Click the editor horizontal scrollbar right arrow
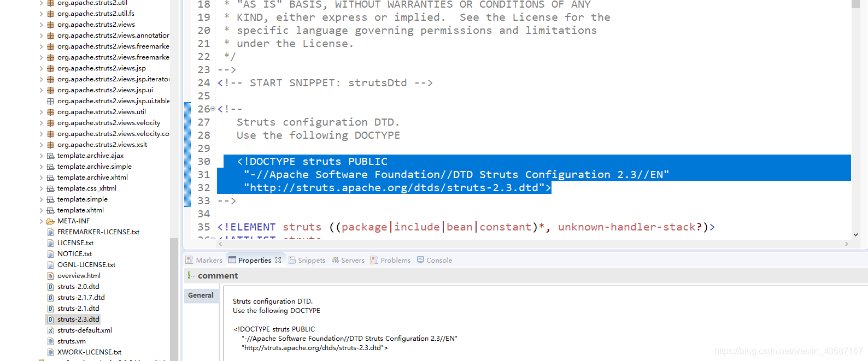The width and height of the screenshot is (868, 361). click(x=846, y=244)
